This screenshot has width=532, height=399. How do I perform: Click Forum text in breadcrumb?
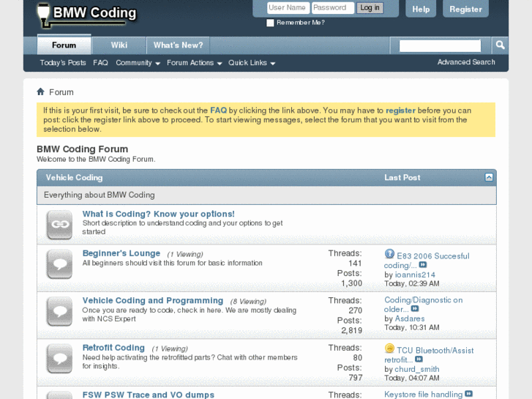(61, 92)
